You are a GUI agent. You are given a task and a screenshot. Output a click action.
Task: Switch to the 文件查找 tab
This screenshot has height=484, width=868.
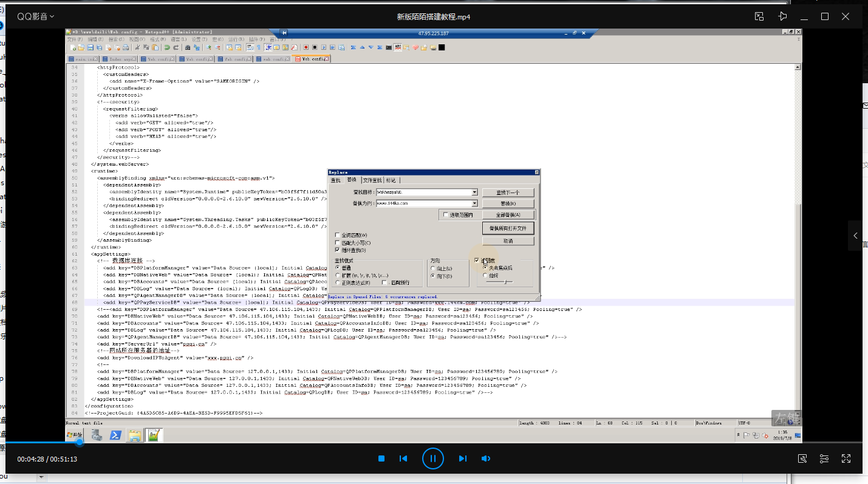(x=372, y=180)
